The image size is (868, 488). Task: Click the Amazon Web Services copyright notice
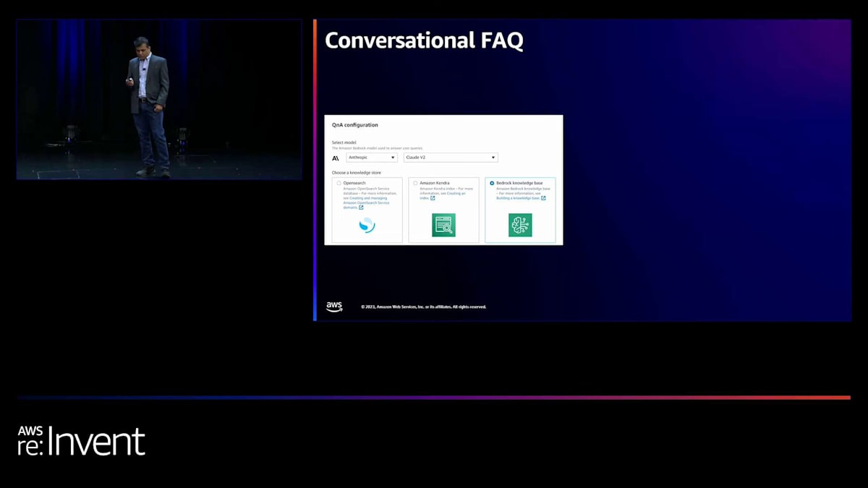pos(424,307)
